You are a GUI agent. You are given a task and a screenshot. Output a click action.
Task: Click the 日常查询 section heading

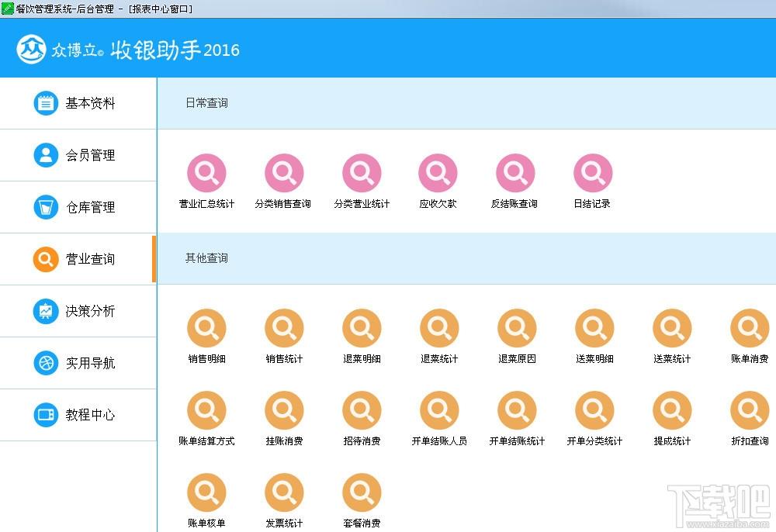point(206,103)
